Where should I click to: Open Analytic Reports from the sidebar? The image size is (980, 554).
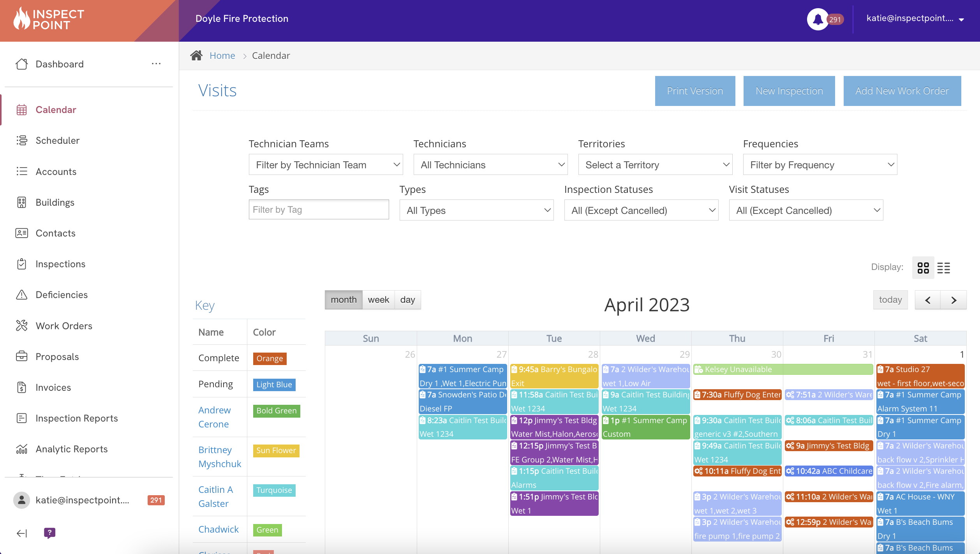(71, 449)
